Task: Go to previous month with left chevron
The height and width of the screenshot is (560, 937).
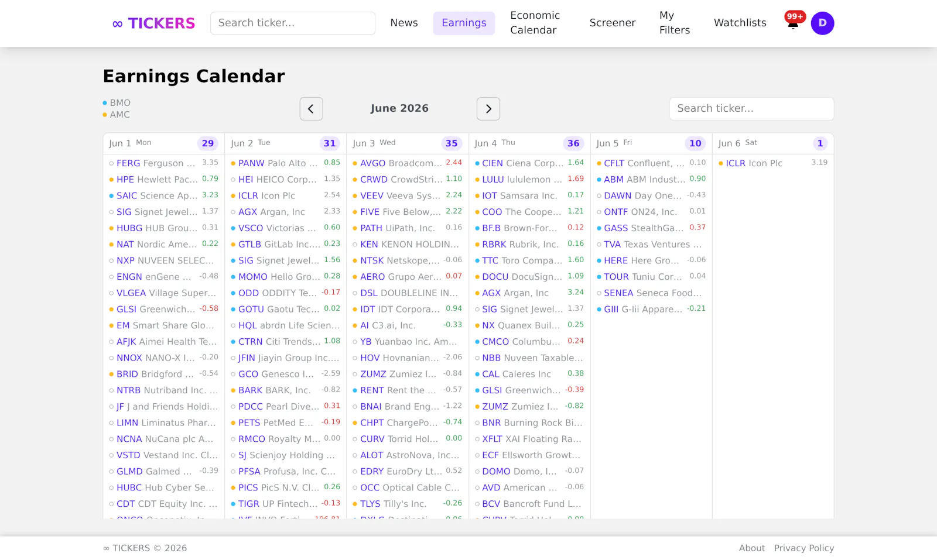Action: [x=311, y=109]
